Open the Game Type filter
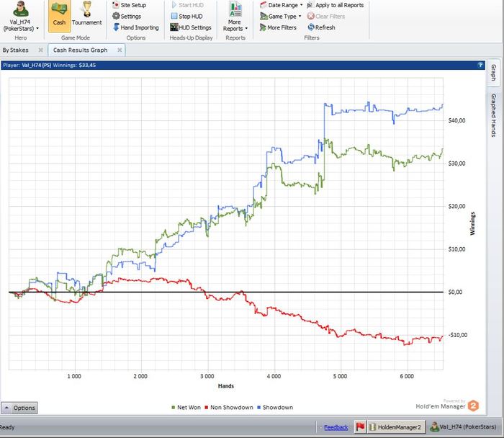 (x=281, y=16)
